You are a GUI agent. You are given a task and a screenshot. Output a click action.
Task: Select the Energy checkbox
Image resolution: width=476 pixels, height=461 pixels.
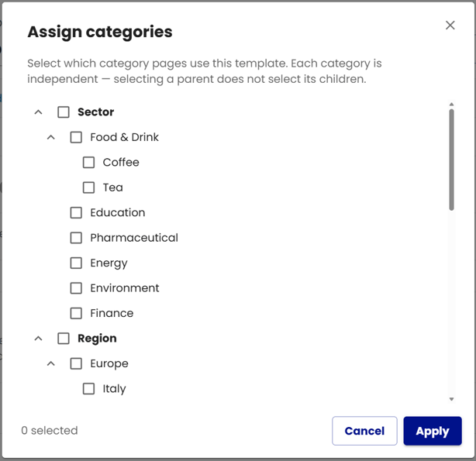76,263
